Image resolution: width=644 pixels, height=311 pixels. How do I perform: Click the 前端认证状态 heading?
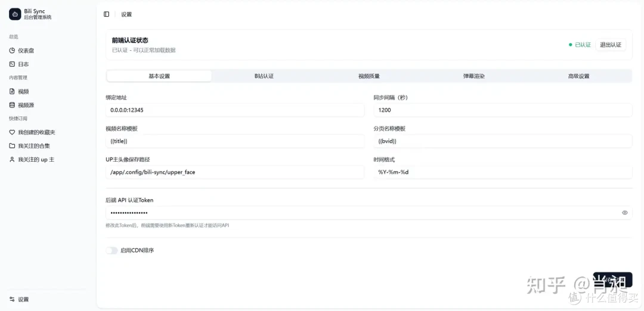(x=130, y=41)
